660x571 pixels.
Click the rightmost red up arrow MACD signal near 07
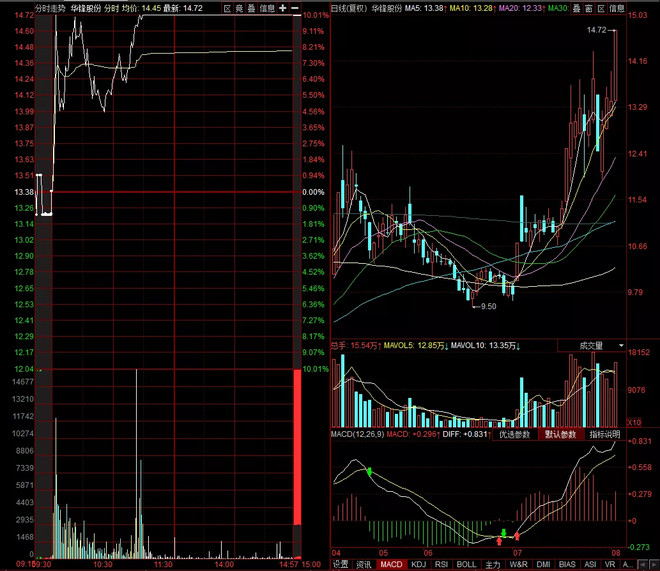[517, 536]
